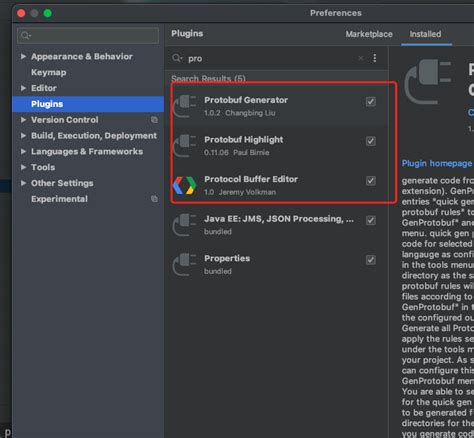The image size is (474, 438).
Task: Expand Build, Execution, Deployment section
Action: click(x=23, y=136)
